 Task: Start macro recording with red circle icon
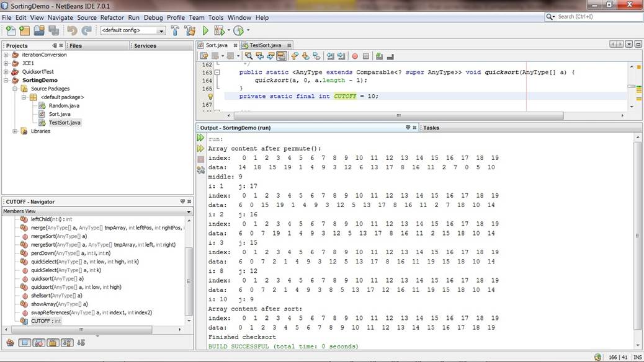click(x=355, y=56)
